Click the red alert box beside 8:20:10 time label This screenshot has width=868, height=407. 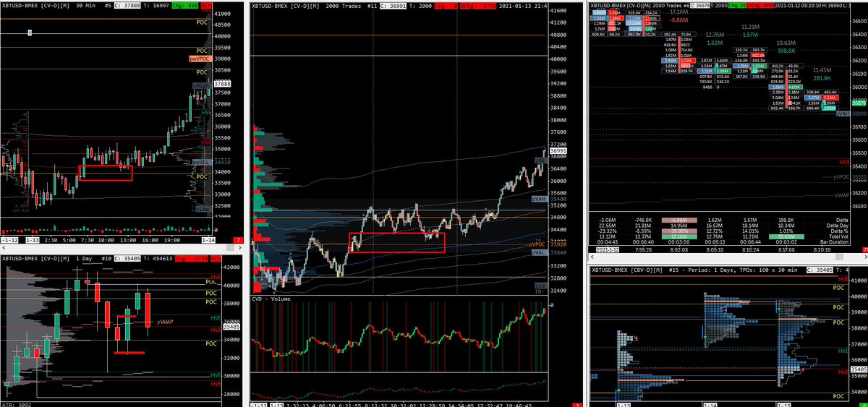coord(864,249)
